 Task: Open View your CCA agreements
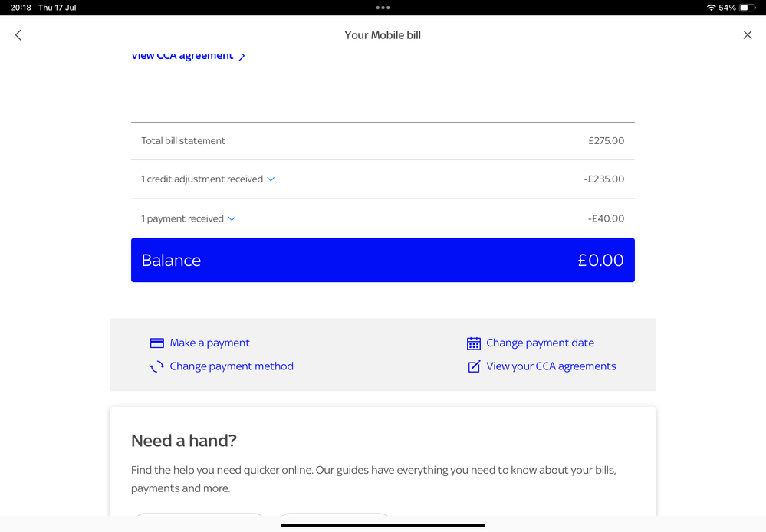coord(551,366)
